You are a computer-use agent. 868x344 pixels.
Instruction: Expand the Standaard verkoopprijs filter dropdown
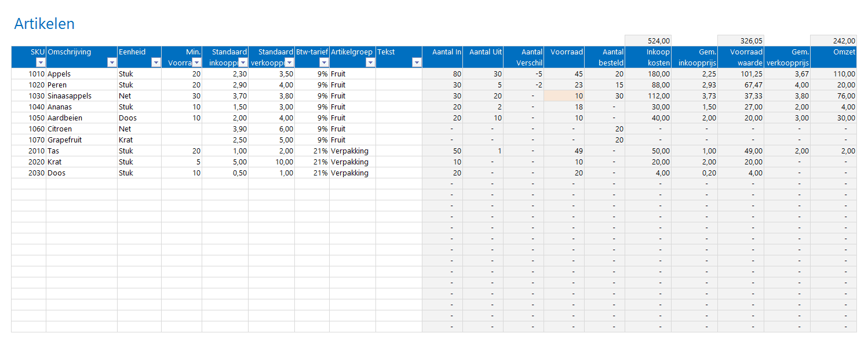coord(289,61)
